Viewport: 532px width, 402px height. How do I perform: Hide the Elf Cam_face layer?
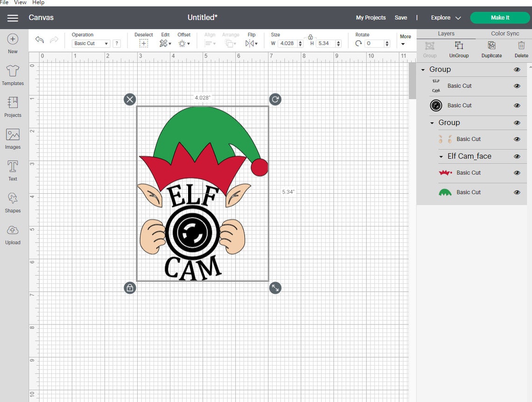[x=517, y=156]
